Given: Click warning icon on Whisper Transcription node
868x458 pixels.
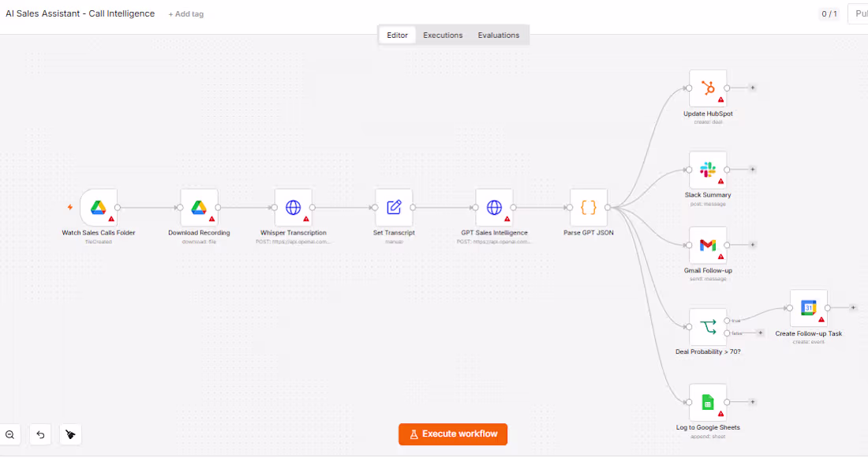Looking at the screenshot, I should (306, 219).
